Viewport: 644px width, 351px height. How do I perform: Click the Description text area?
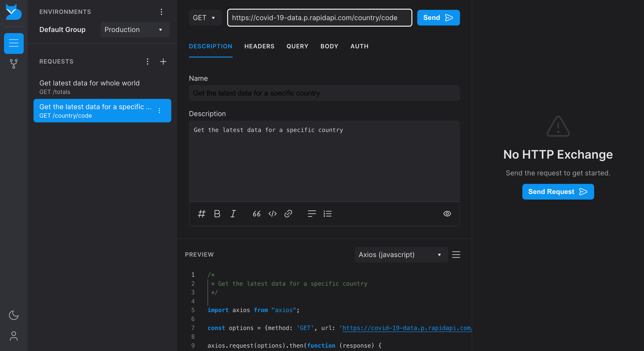click(324, 161)
